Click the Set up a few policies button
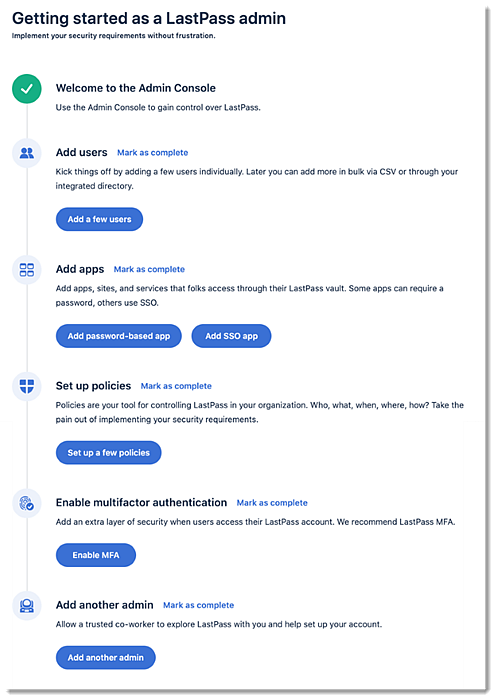Viewport: 497px width, 700px height. (109, 453)
